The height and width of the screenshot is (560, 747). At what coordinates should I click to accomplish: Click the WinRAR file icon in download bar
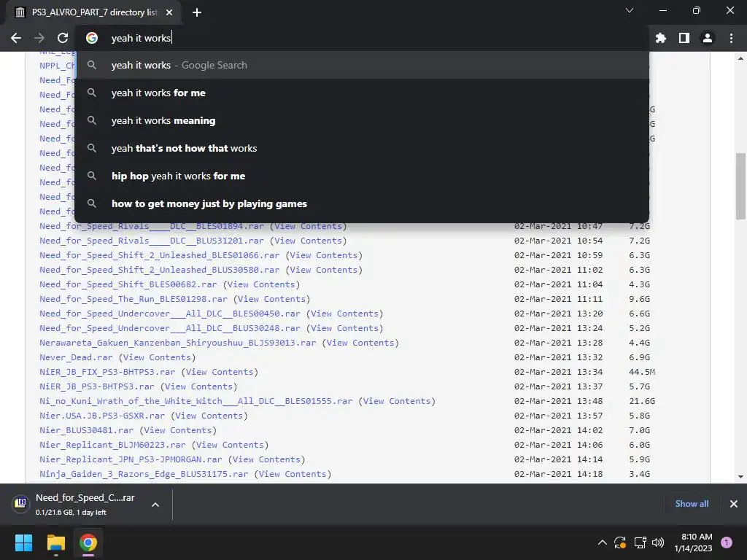(x=20, y=503)
